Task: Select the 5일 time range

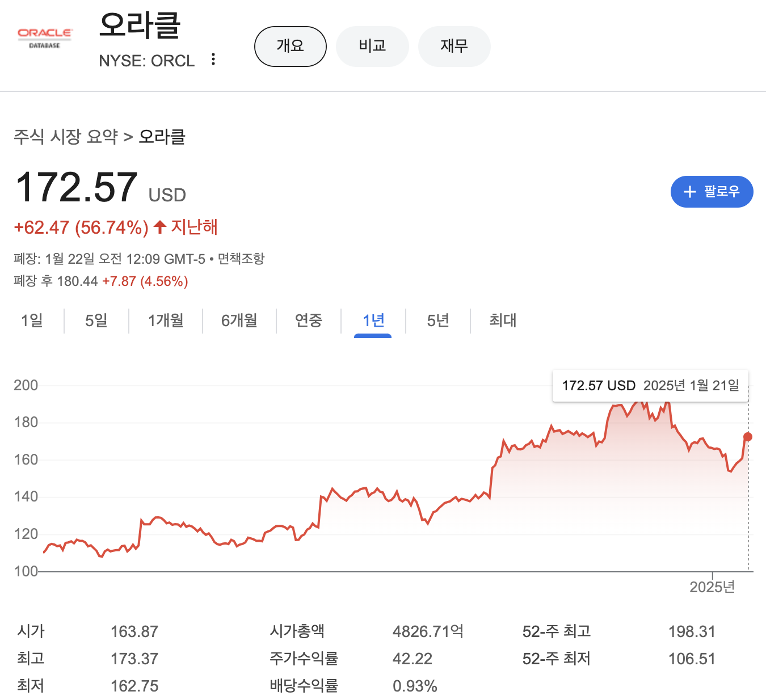Action: (x=96, y=321)
